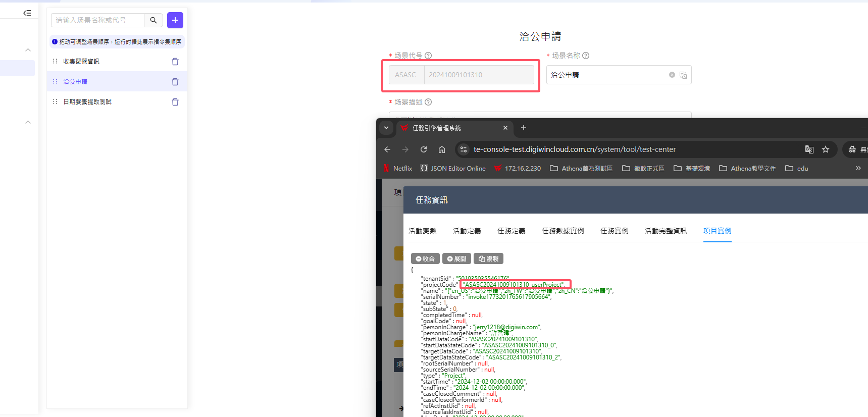
Task: Switch to 任務定義 tab
Action: tap(512, 231)
